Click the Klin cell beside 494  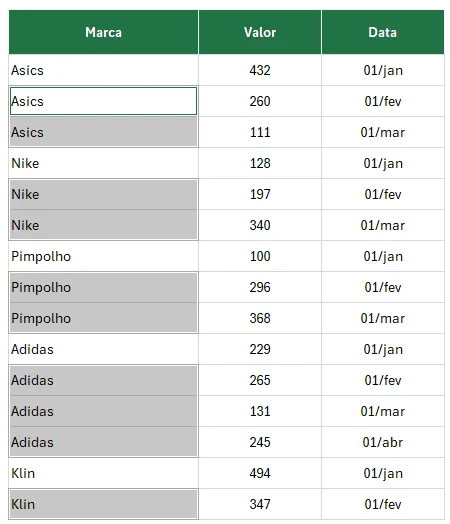[x=104, y=473]
